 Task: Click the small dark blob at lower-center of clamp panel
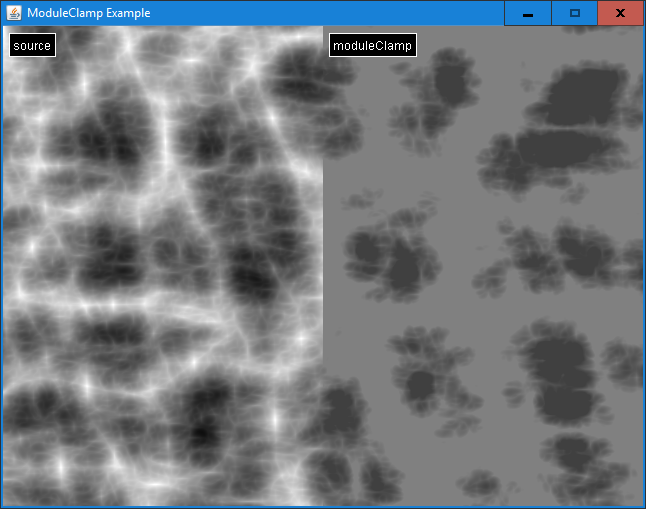[x=421, y=384]
